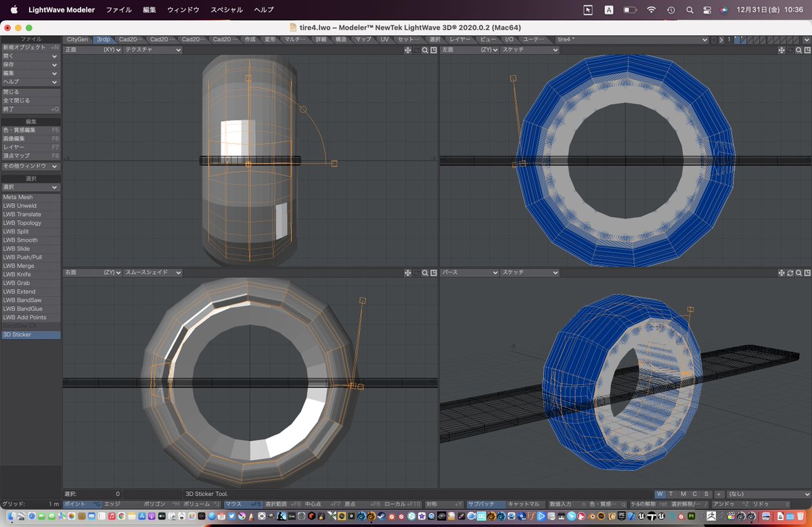This screenshot has width=812, height=527.
Task: Click the zoom magnifier in the パース viewport
Action: [x=798, y=273]
